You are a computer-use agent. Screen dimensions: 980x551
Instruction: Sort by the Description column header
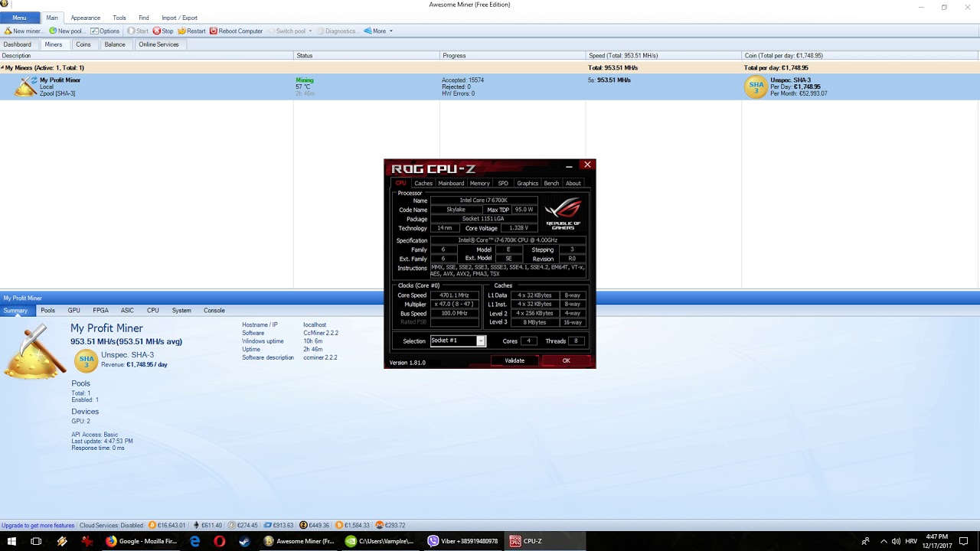tap(147, 56)
